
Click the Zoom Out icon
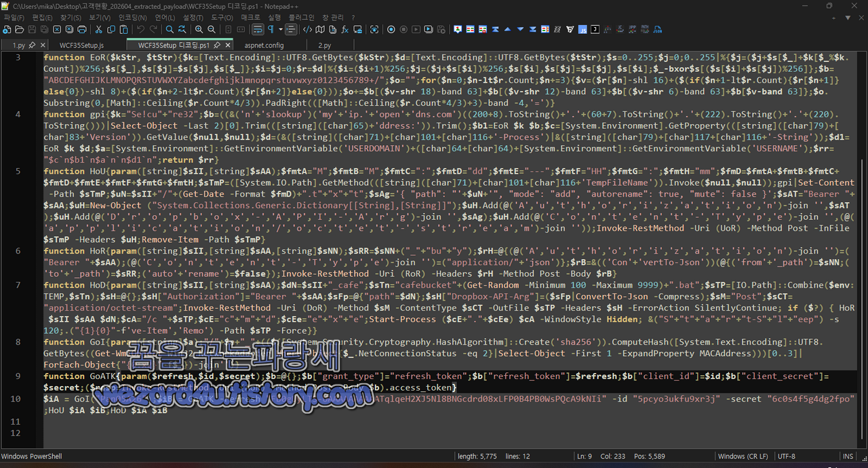tap(212, 29)
